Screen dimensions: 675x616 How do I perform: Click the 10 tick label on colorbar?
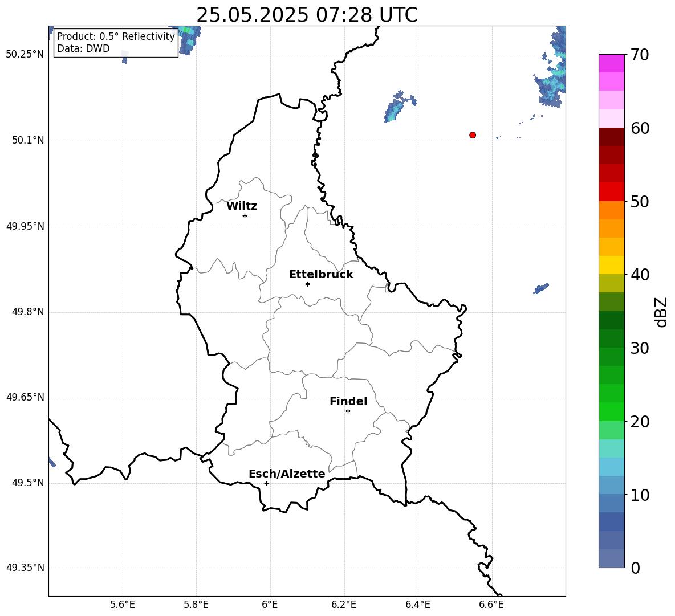[640, 495]
